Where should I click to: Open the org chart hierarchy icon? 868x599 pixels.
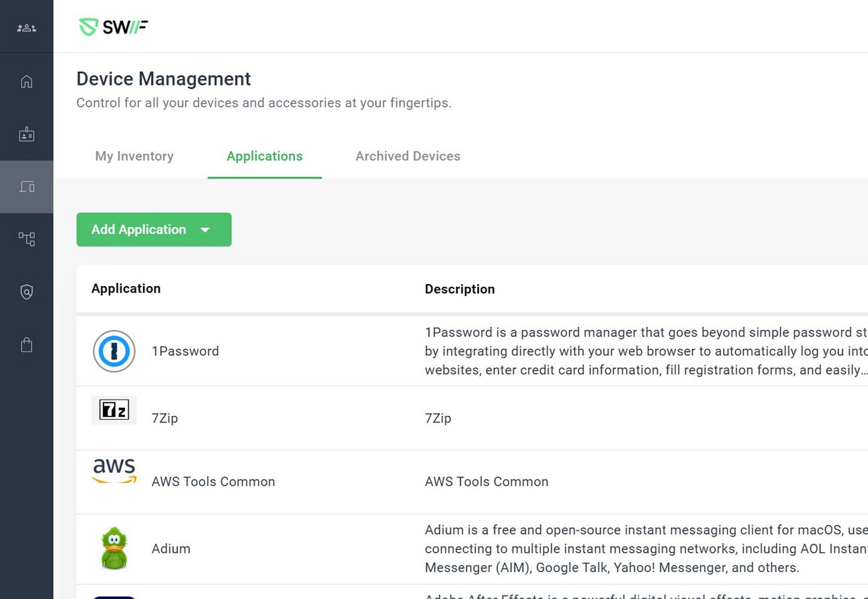tap(26, 238)
